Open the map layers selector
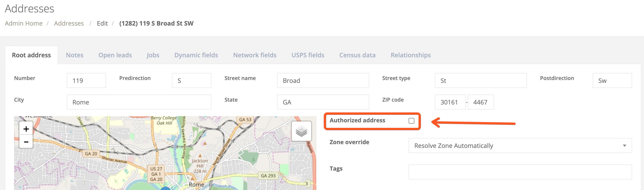 click(301, 131)
